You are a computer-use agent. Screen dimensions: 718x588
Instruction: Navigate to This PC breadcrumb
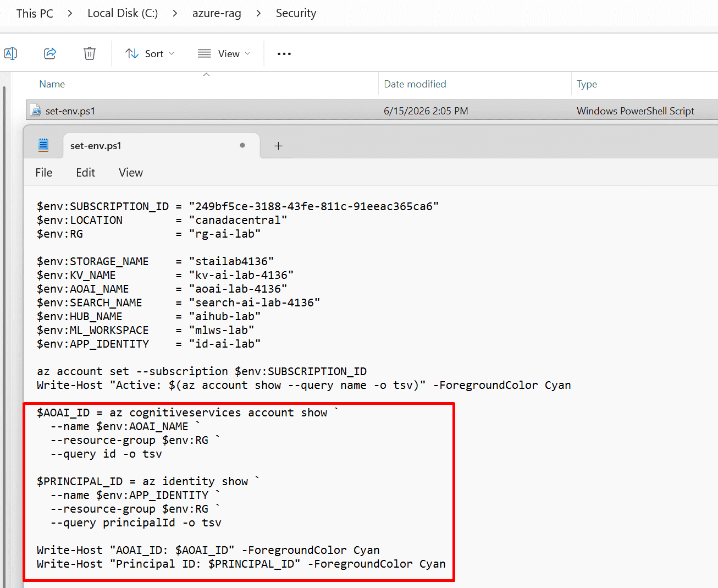click(x=35, y=13)
